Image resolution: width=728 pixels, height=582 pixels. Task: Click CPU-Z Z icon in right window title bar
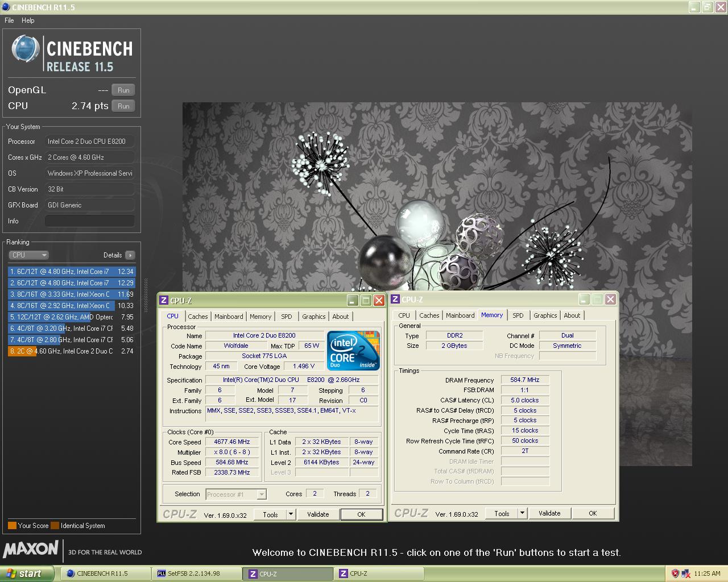(395, 299)
